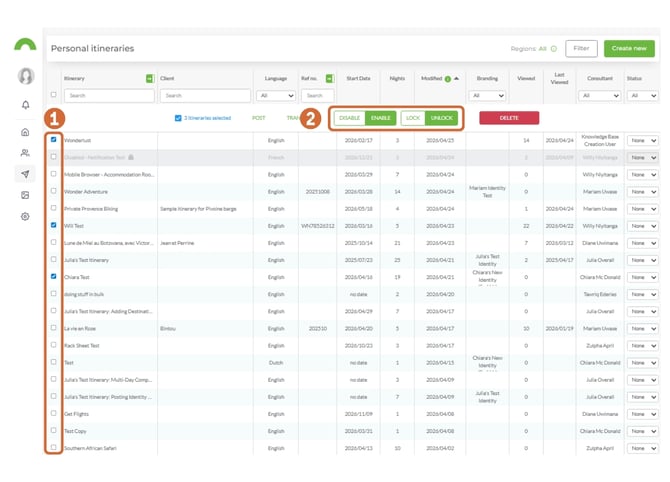Image resolution: width=670 pixels, height=482 pixels.
Task: Open the Test Copy itinerary
Action: point(75,431)
